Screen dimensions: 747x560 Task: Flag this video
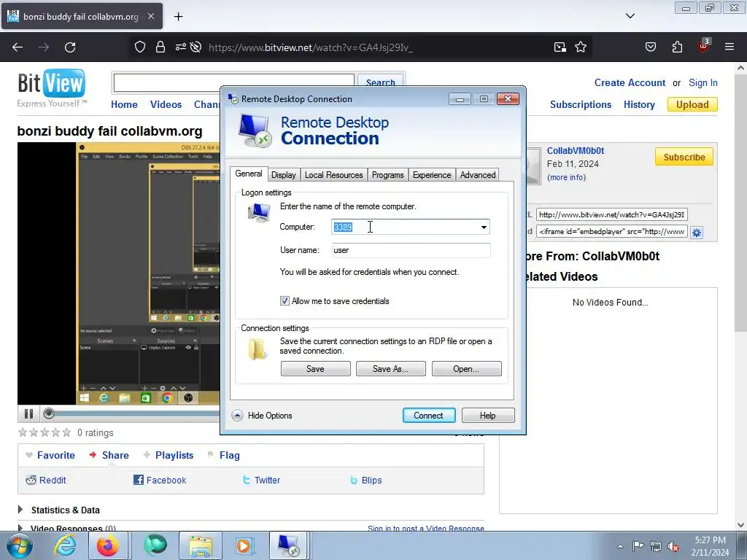pyautogui.click(x=224, y=455)
